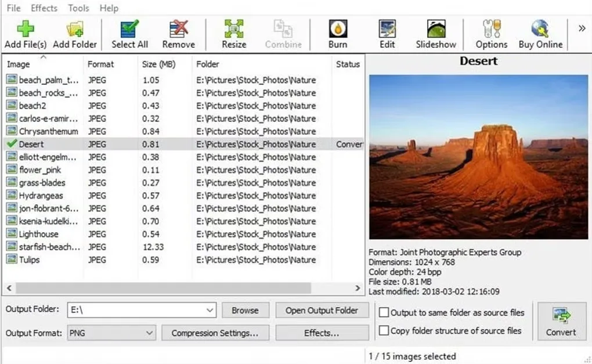Expand the toolbar overflow chevron
Viewport: 592px width, 364px height.
[x=582, y=28]
